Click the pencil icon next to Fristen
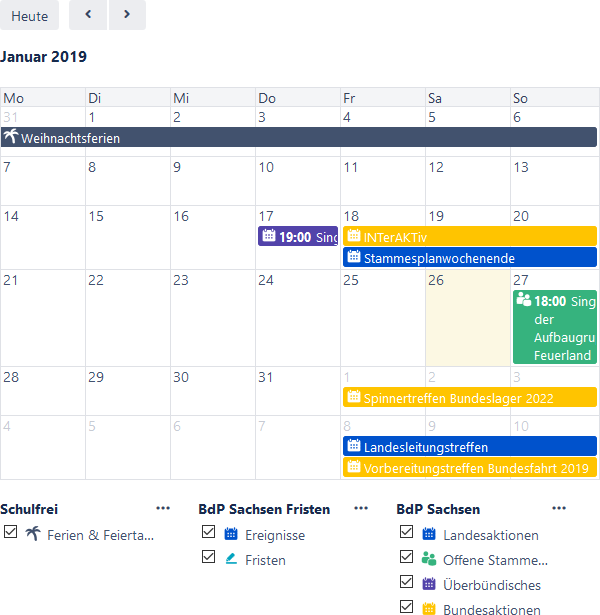 (x=231, y=560)
